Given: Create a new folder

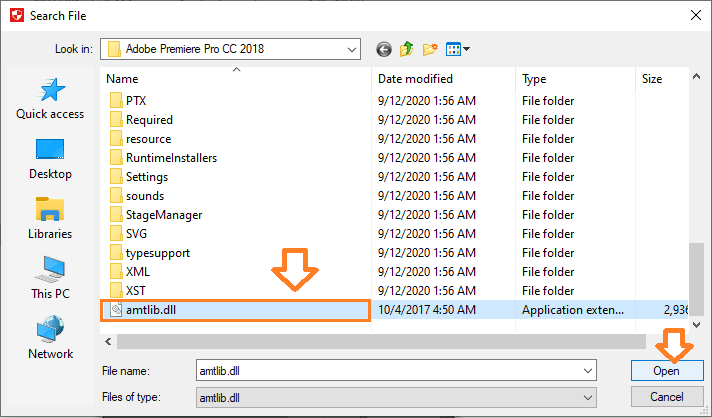Looking at the screenshot, I should pos(431,48).
